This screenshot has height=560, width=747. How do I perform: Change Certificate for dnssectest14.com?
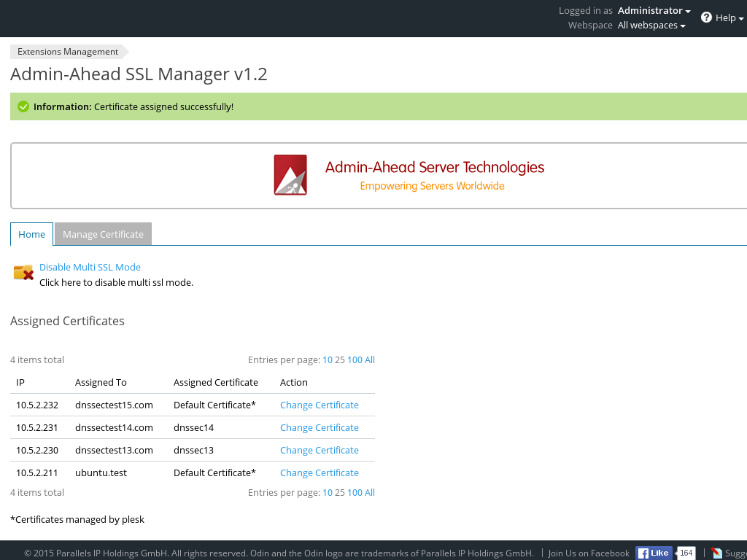coord(320,427)
